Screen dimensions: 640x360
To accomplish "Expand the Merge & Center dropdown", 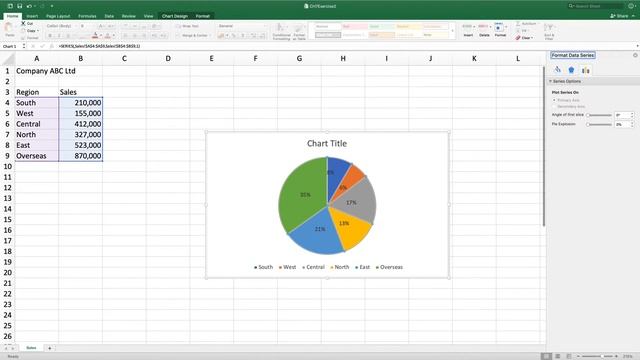I will click(x=210, y=36).
